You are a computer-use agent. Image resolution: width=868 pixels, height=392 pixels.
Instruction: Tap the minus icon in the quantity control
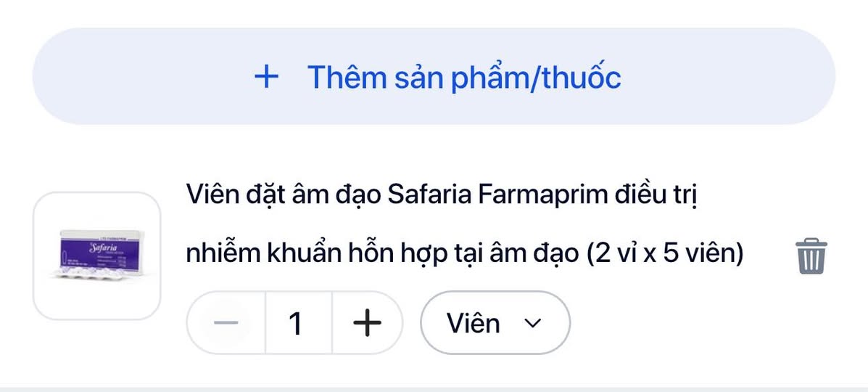tap(226, 323)
